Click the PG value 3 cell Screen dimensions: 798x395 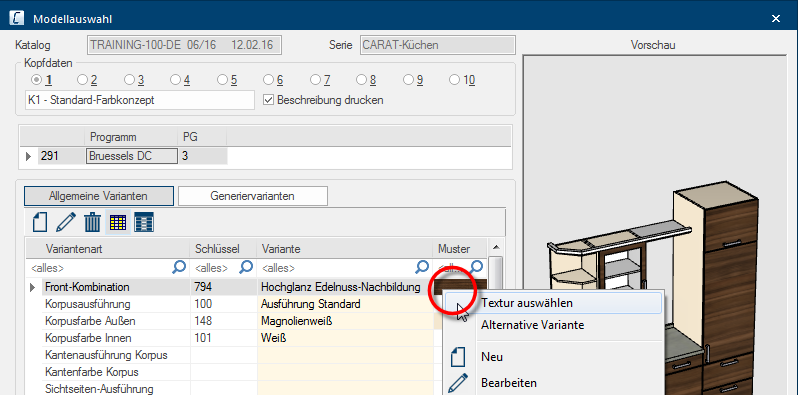(x=203, y=156)
